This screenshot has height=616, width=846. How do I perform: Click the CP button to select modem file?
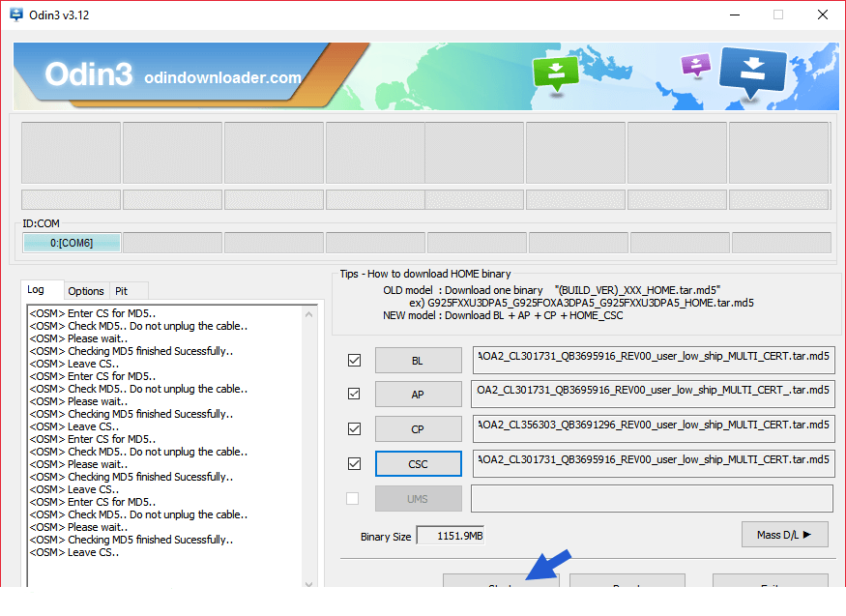coord(418,429)
